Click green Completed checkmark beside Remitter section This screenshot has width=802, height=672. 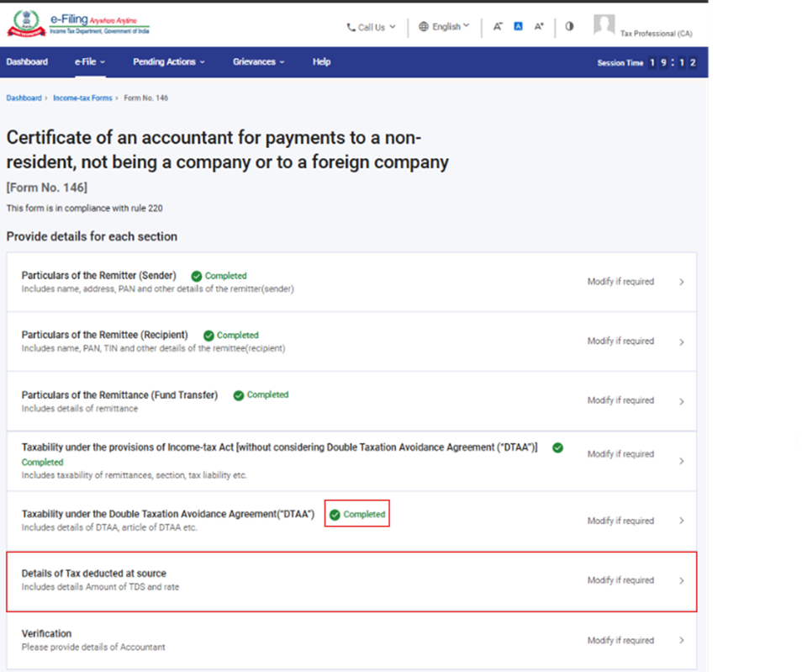point(196,276)
